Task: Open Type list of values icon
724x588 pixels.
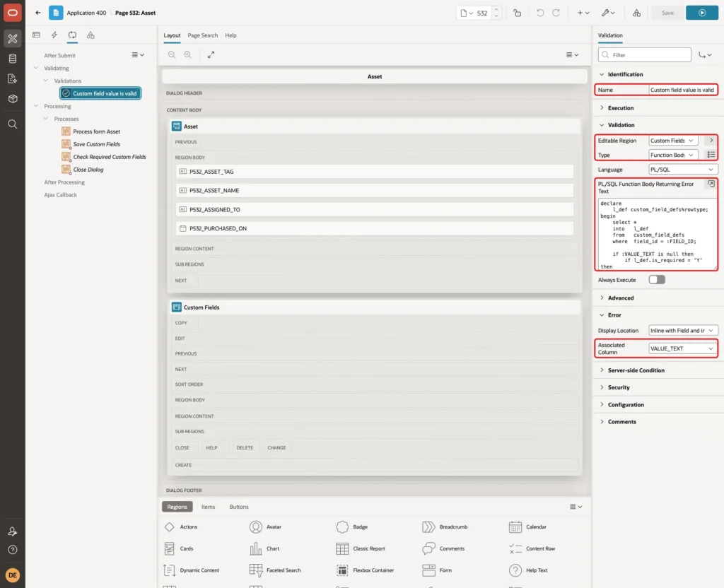Action: click(711, 155)
